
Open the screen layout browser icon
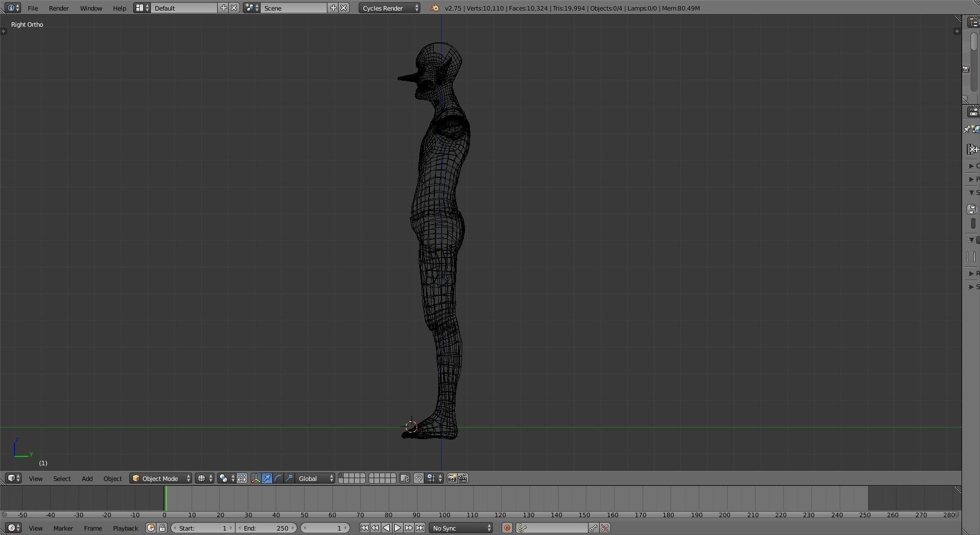[x=142, y=8]
